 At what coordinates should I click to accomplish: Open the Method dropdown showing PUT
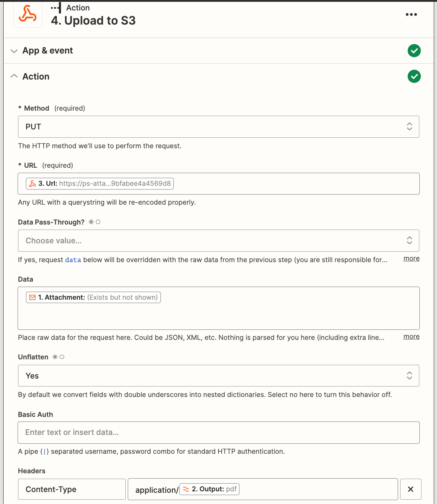click(218, 127)
